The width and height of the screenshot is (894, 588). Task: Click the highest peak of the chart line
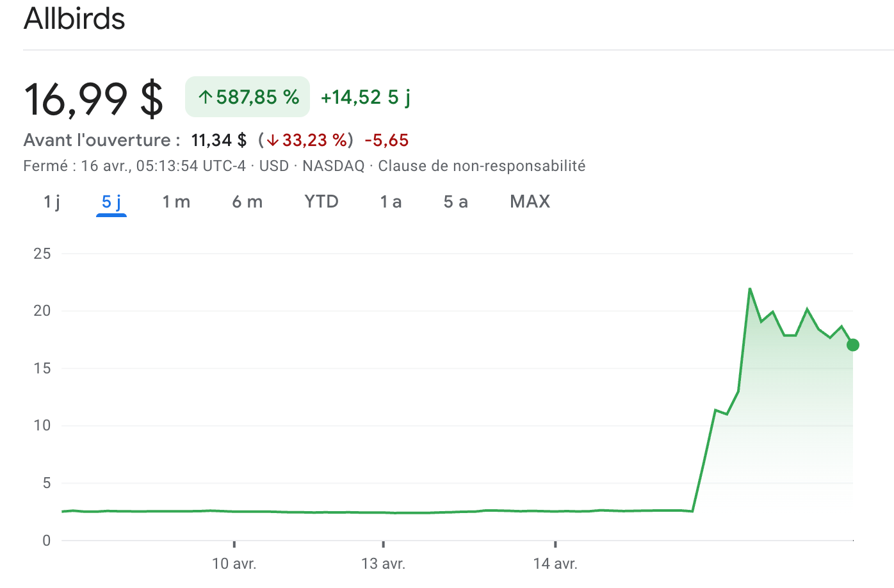750,289
